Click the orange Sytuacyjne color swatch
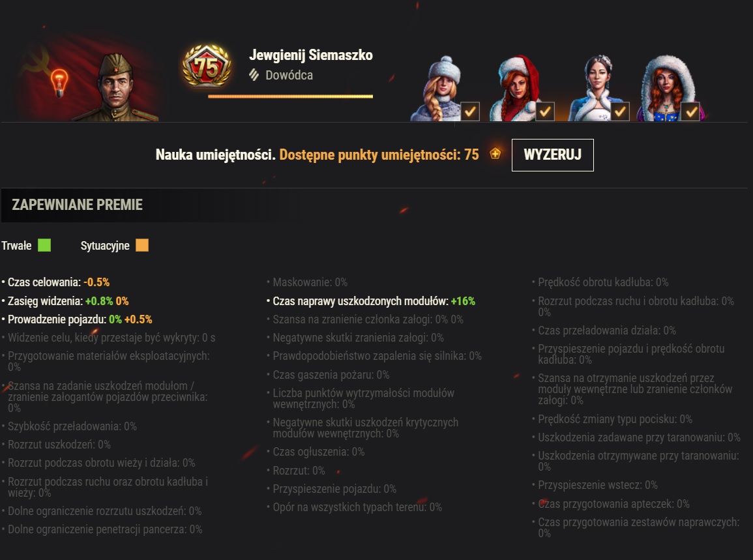 (142, 245)
